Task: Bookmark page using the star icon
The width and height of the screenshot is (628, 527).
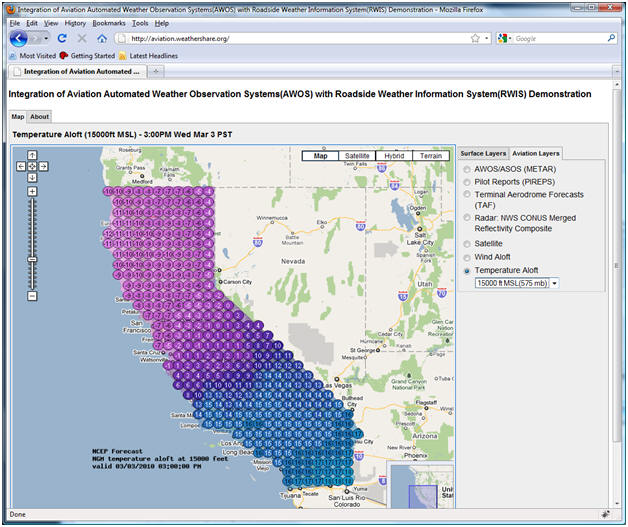Action: (x=474, y=38)
